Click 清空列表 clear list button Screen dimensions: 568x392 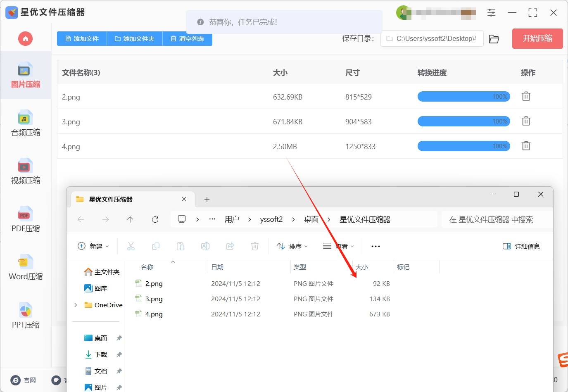(188, 39)
